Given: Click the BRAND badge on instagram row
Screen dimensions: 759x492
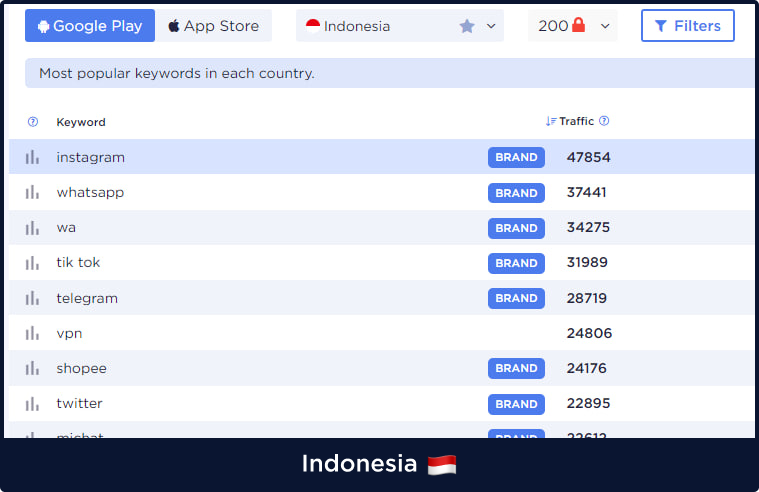Looking at the screenshot, I should [516, 157].
